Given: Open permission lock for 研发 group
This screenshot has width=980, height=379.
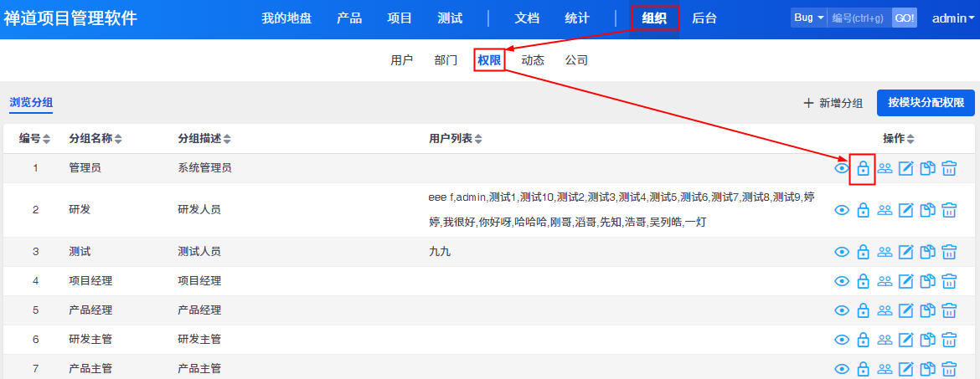Looking at the screenshot, I should [863, 210].
